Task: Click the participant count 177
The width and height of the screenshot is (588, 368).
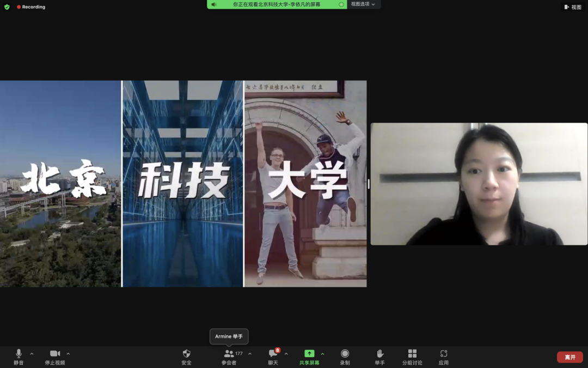Action: pyautogui.click(x=239, y=353)
